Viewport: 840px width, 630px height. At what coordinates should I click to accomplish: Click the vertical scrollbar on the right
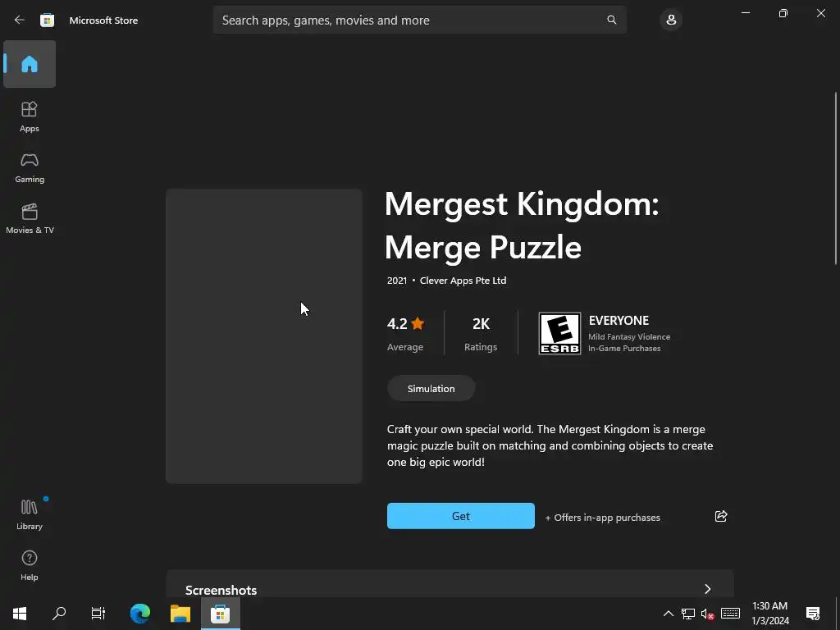point(836,178)
